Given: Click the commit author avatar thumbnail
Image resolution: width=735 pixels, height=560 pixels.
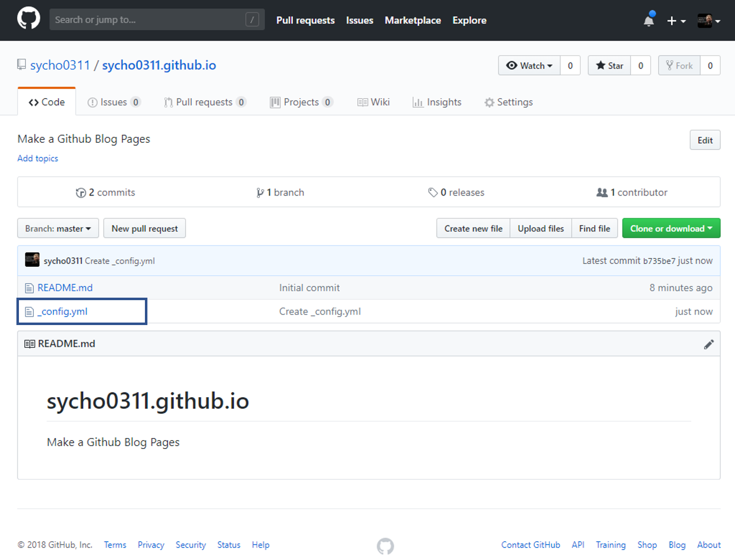Looking at the screenshot, I should point(32,260).
